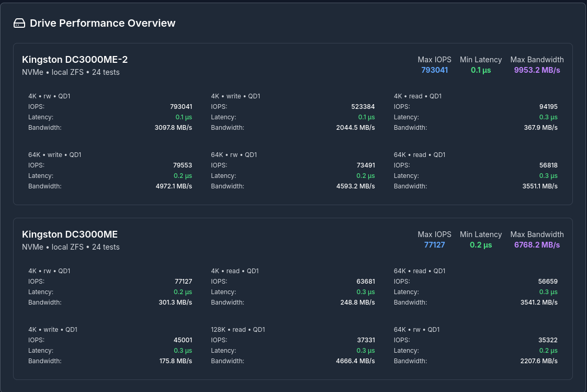Click the blue 77127 Max IOPS summary value
Image resolution: width=587 pixels, height=392 pixels.
click(434, 245)
